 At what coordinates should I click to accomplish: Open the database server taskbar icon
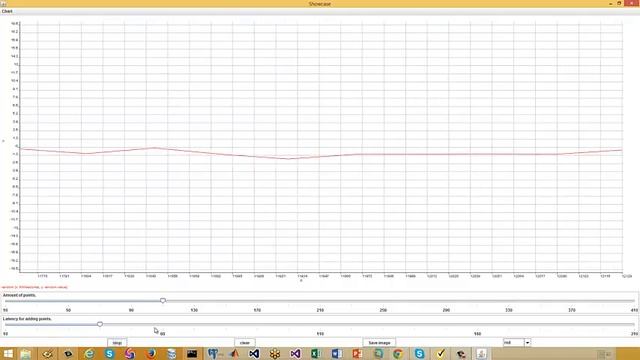pyautogui.click(x=172, y=354)
